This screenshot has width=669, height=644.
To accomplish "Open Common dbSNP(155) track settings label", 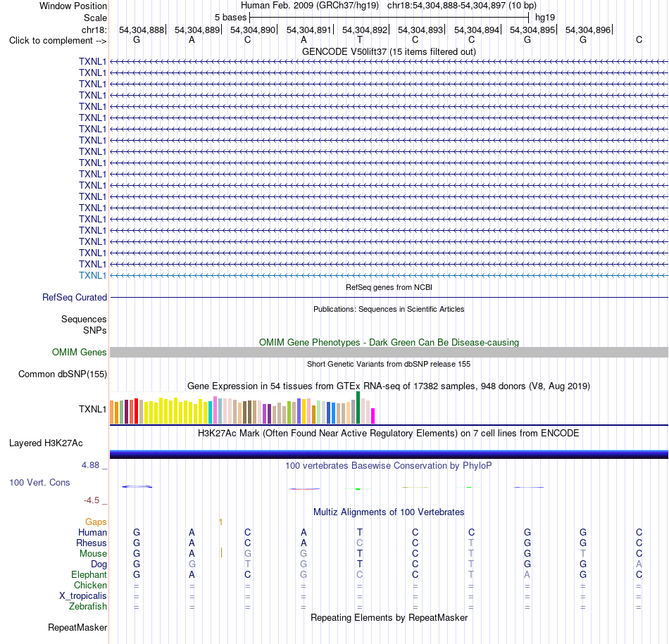I will coord(62,374).
